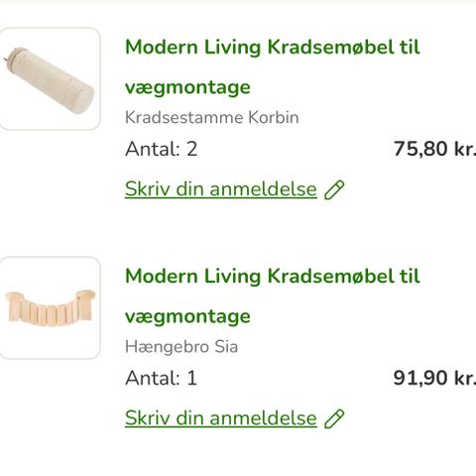The height and width of the screenshot is (476, 476).
Task: Click the 75,80 kr. price
Action: pyautogui.click(x=434, y=149)
